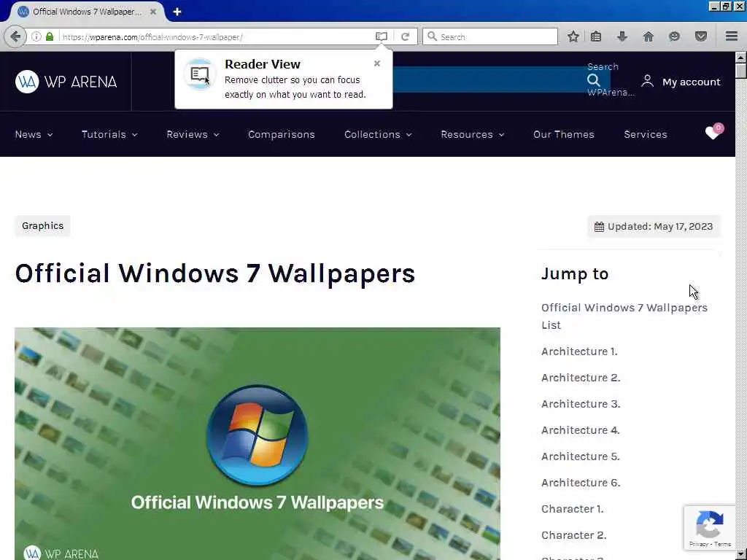Open the wishlist heart icon

[714, 131]
